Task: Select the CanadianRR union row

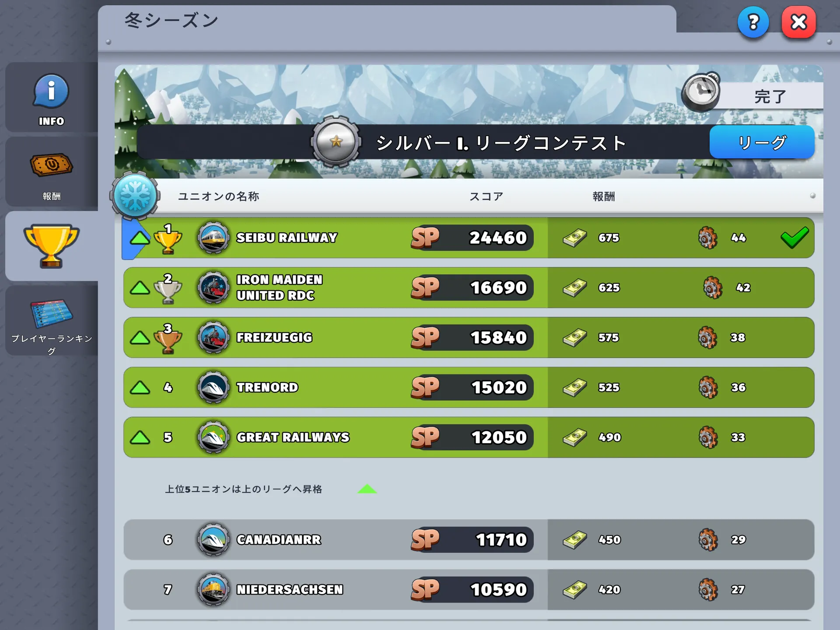Action: pos(469,540)
